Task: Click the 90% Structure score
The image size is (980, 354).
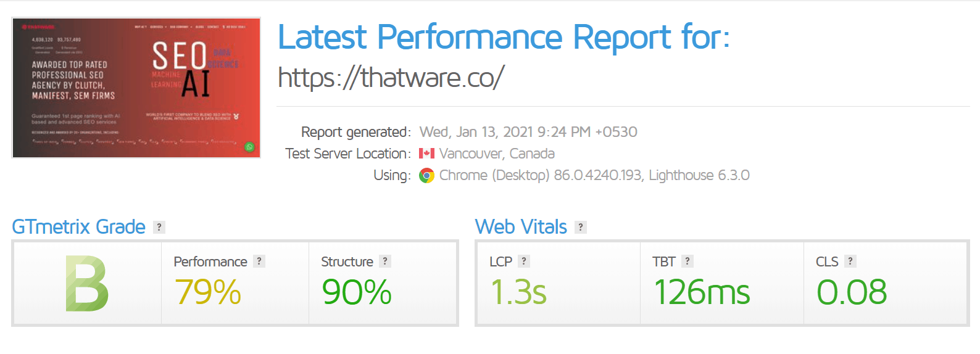Action: (x=357, y=292)
